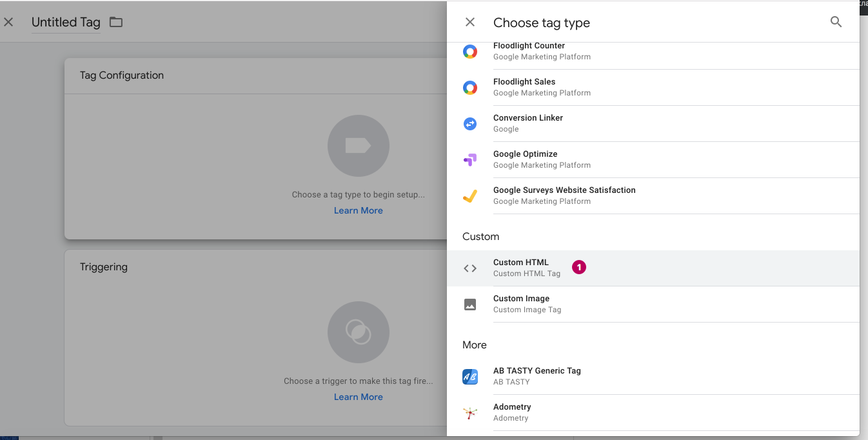Select Adometry tag type

[653, 413]
